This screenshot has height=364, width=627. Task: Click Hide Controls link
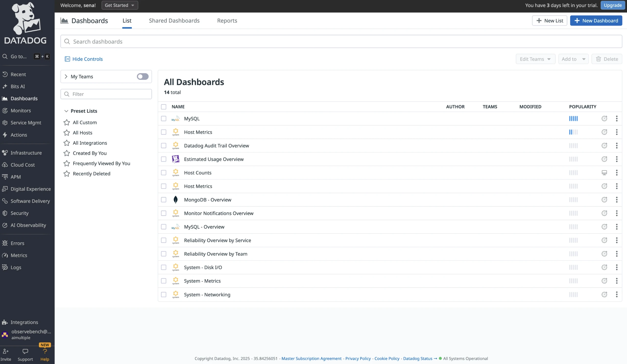pos(84,59)
